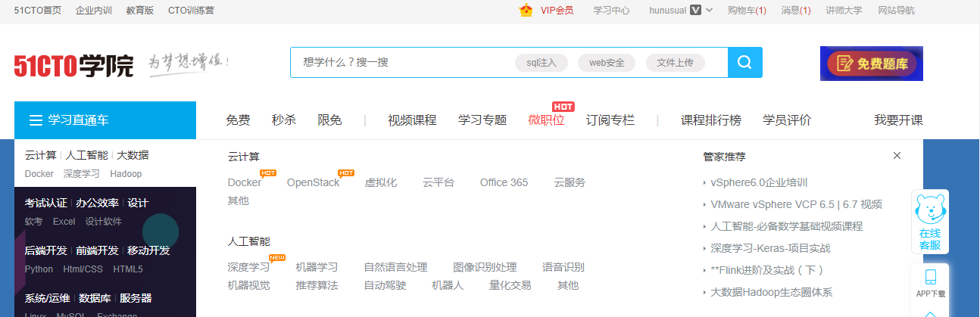This screenshot has height=317, width=980.
Task: Open 云服务 category
Action: point(570,182)
